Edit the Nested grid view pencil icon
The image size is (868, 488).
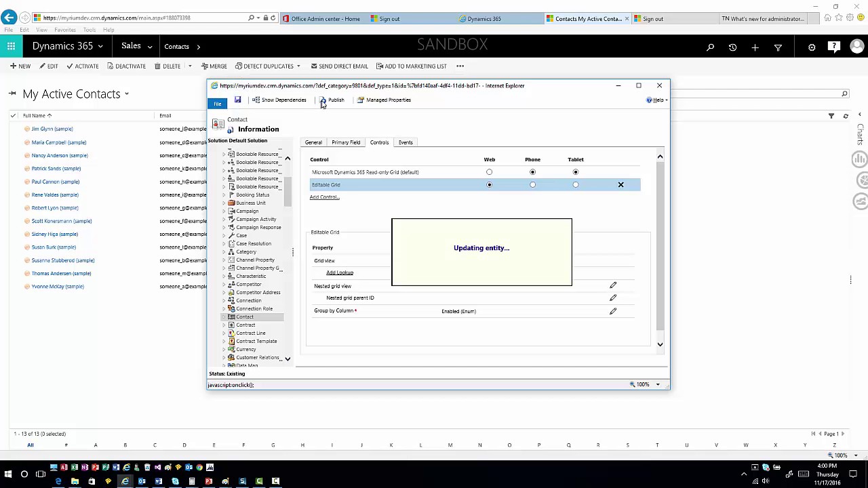click(x=613, y=285)
